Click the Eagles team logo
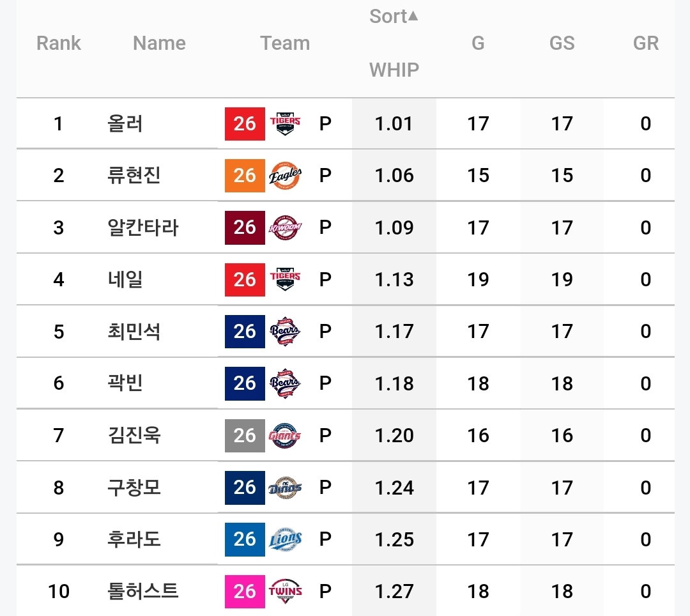Viewport: 690px width, 616px height. (x=285, y=176)
